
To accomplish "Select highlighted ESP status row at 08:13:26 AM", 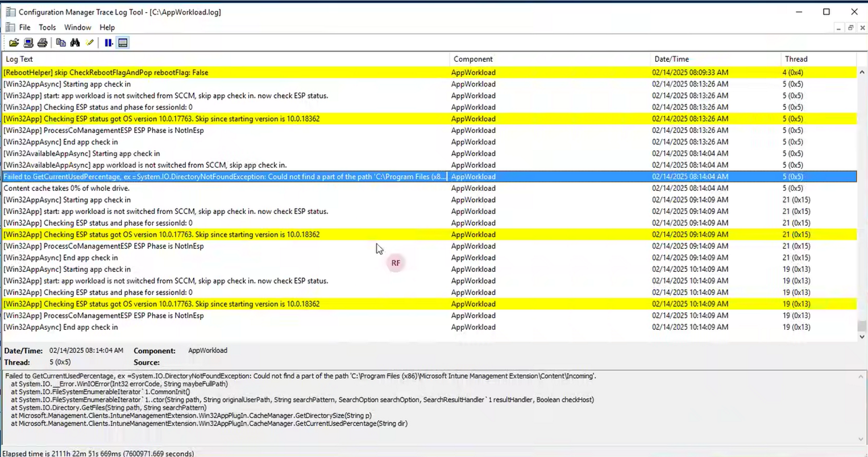I will click(x=429, y=119).
